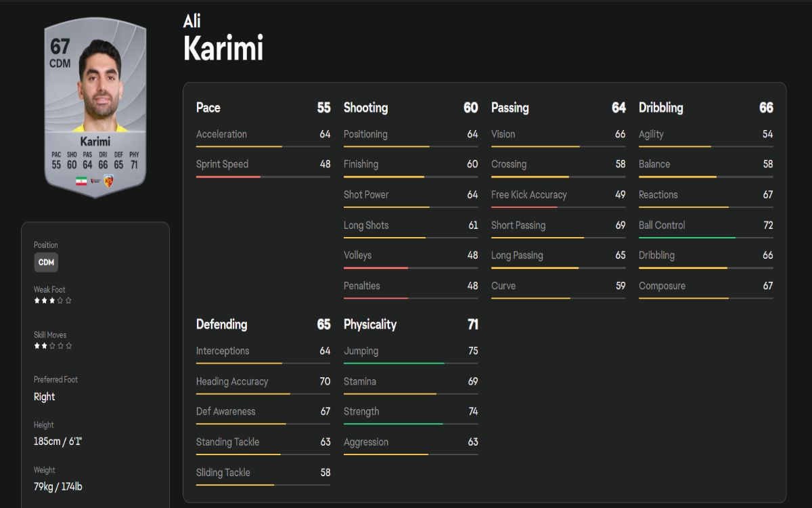Click the Karimi player name title

click(x=223, y=49)
